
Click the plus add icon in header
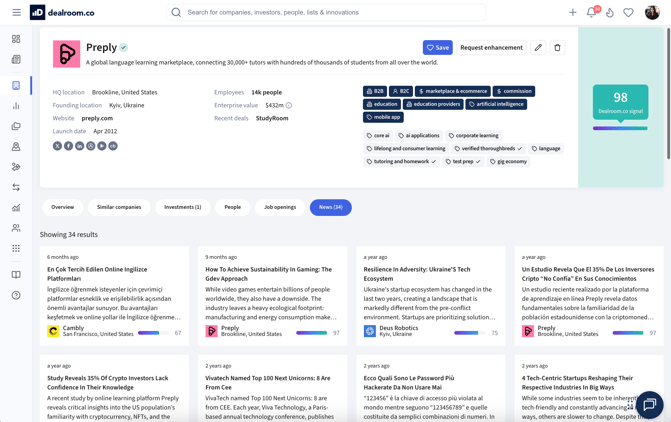[573, 13]
